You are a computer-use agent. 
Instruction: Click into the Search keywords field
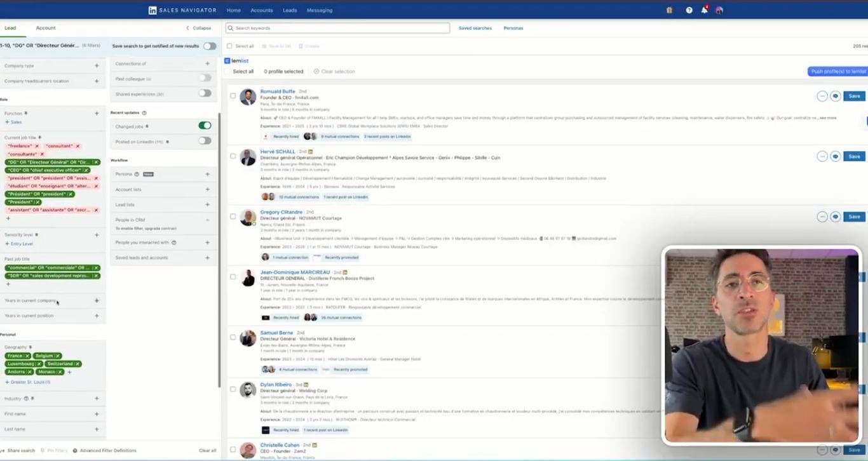pyautogui.click(x=337, y=28)
